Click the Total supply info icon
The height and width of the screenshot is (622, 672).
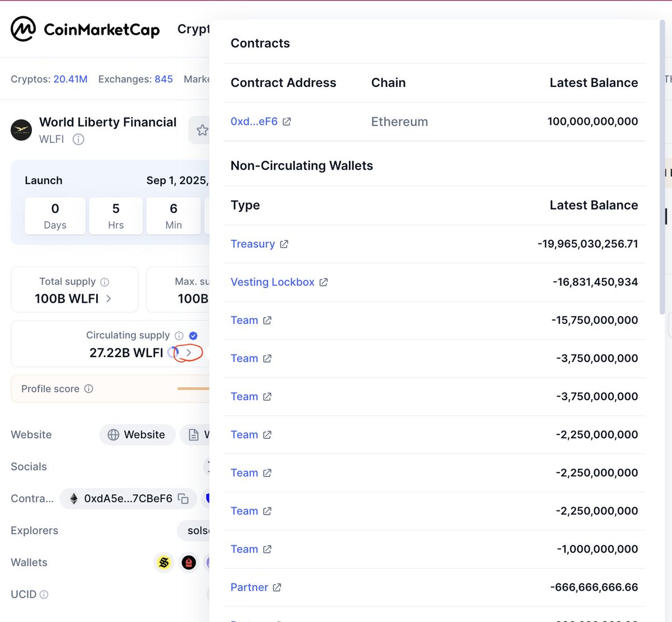pyautogui.click(x=105, y=282)
